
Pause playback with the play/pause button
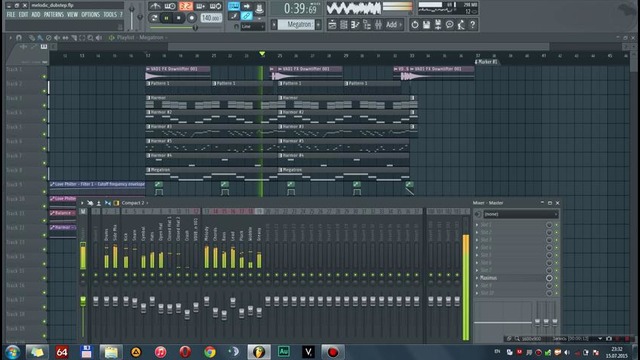click(x=166, y=18)
